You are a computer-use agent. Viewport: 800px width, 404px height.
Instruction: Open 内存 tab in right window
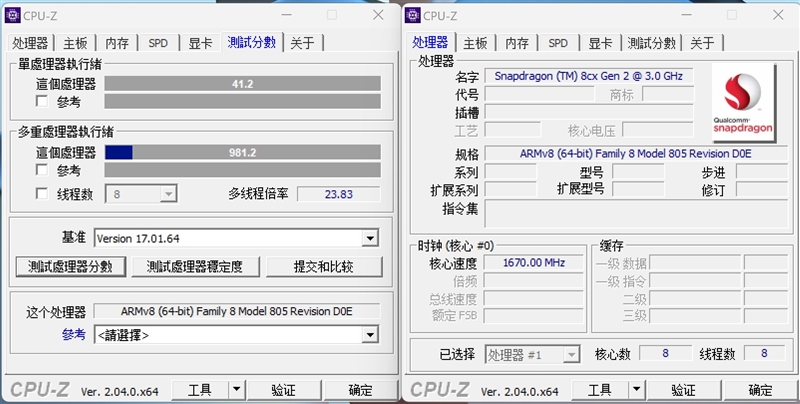pos(517,43)
